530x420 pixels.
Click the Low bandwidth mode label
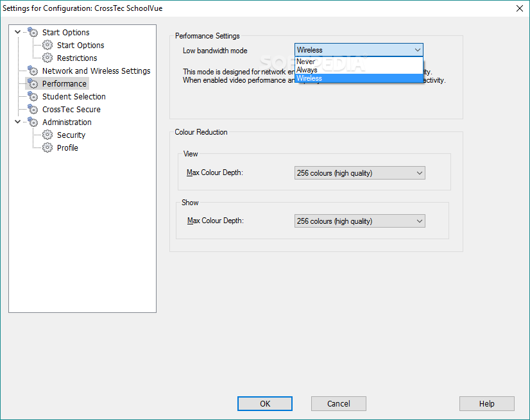click(x=215, y=51)
